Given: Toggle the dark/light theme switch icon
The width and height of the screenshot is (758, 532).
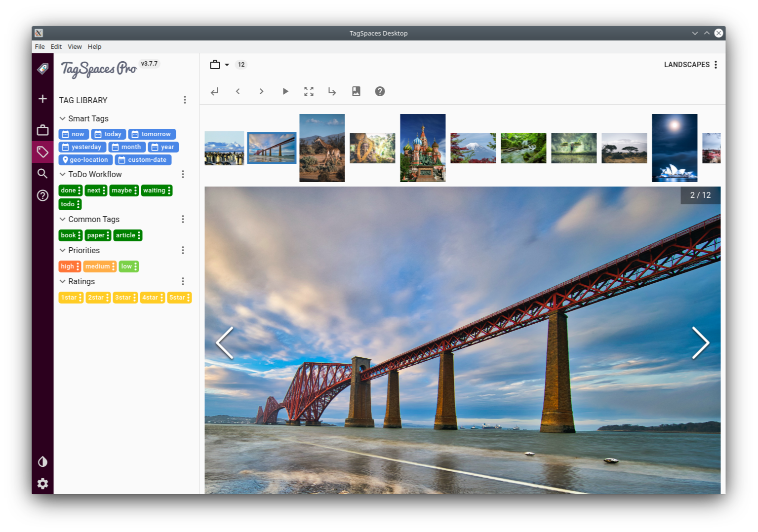Looking at the screenshot, I should coord(42,461).
